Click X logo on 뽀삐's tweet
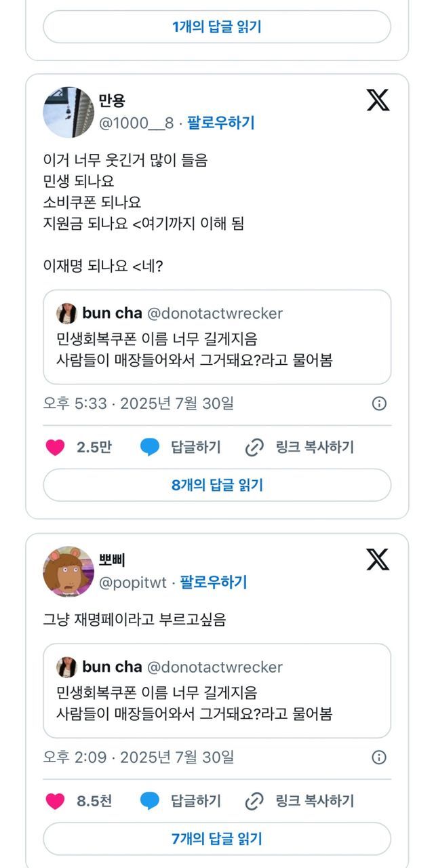The width and height of the screenshot is (434, 868). click(x=378, y=559)
